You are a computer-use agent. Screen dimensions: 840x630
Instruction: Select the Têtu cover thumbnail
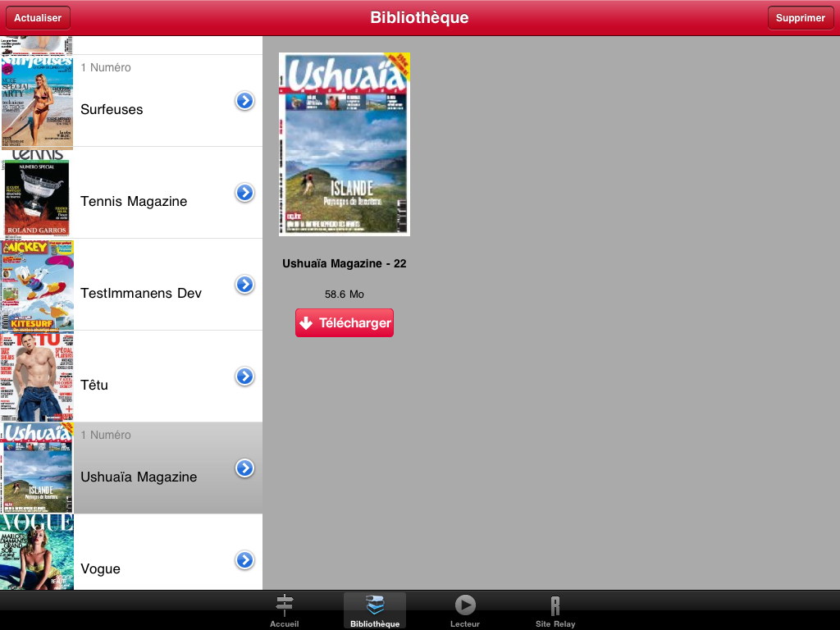click(x=37, y=377)
